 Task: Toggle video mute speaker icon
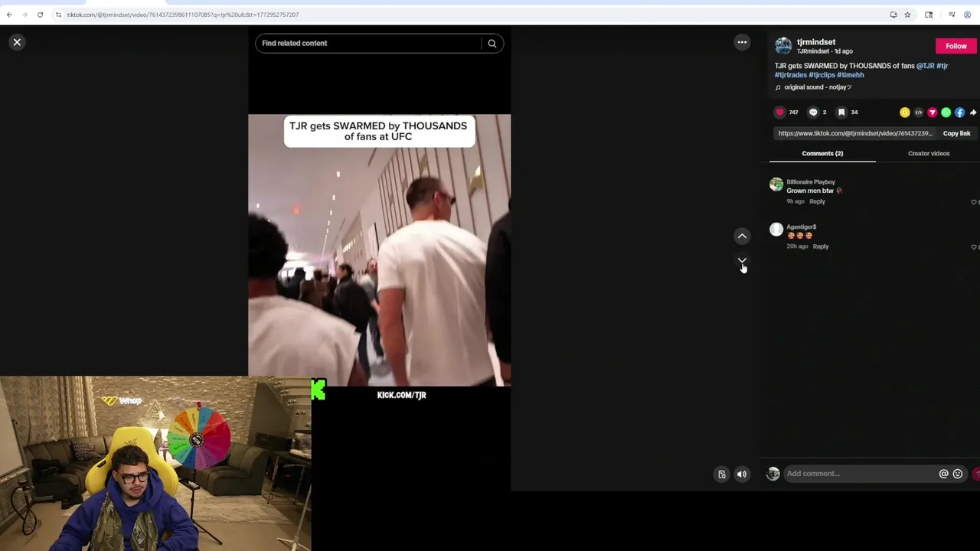[x=742, y=474]
